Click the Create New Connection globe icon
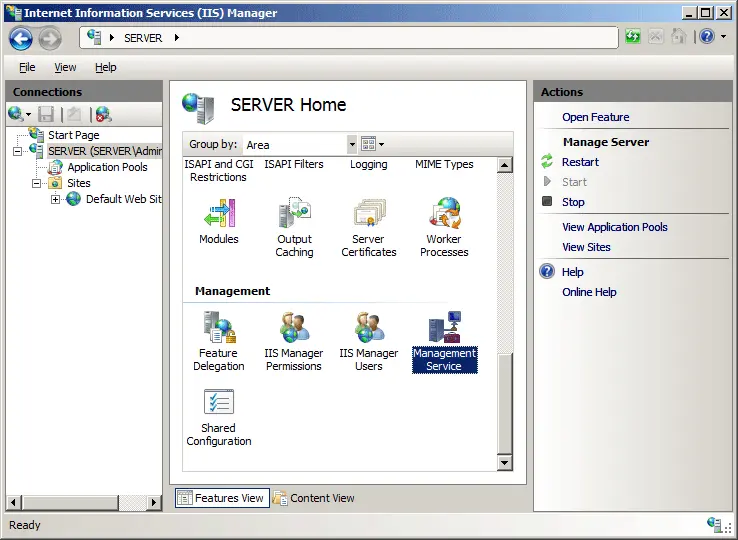The width and height of the screenshot is (738, 540). point(16,113)
